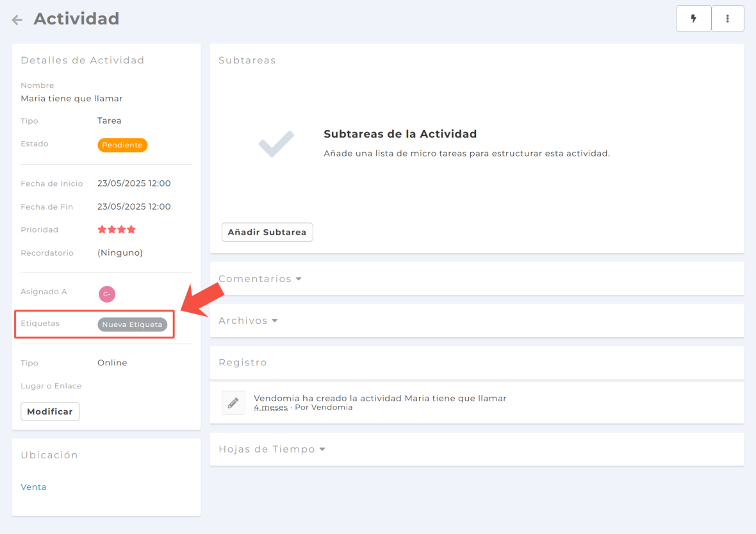The image size is (756, 534).
Task: Click the priority stars rating
Action: pyautogui.click(x=117, y=229)
